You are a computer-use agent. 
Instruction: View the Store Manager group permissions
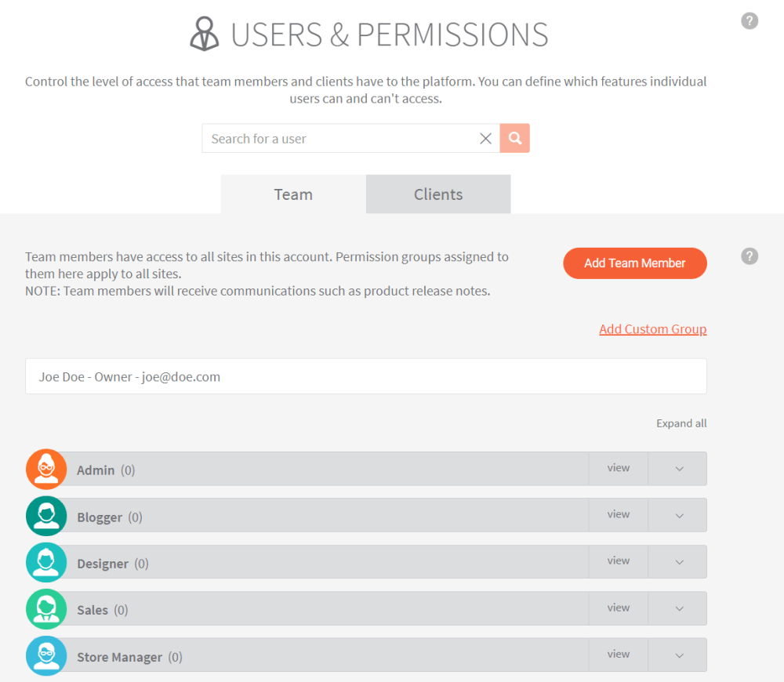pos(619,655)
